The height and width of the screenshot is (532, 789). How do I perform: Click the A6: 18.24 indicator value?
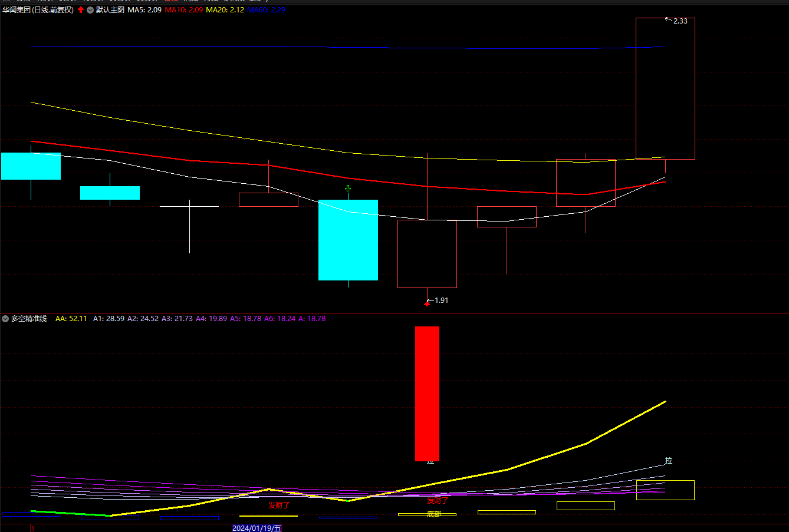coord(280,319)
